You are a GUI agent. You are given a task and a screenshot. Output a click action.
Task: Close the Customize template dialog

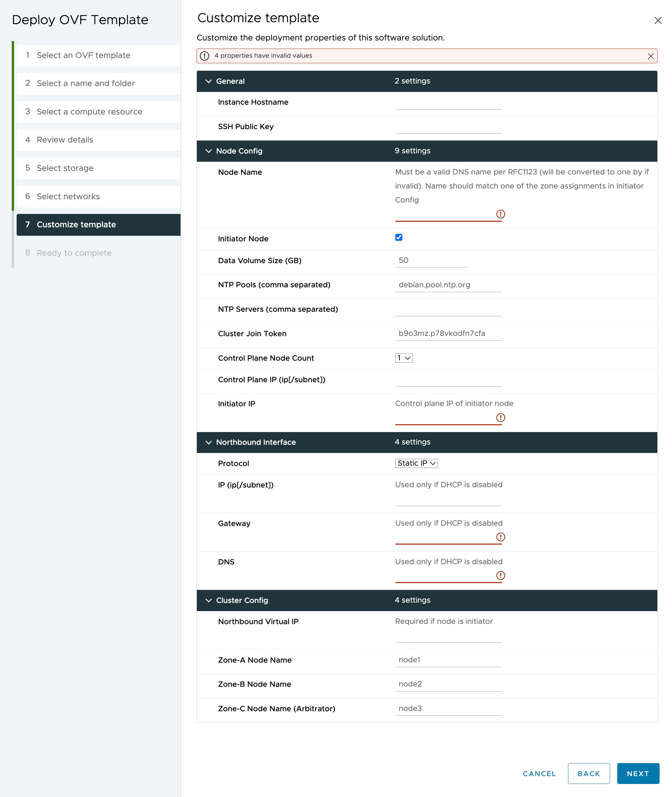point(658,21)
